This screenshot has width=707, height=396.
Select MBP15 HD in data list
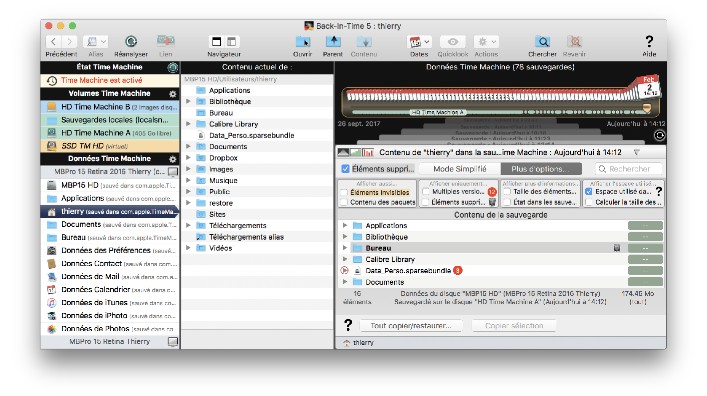110,185
